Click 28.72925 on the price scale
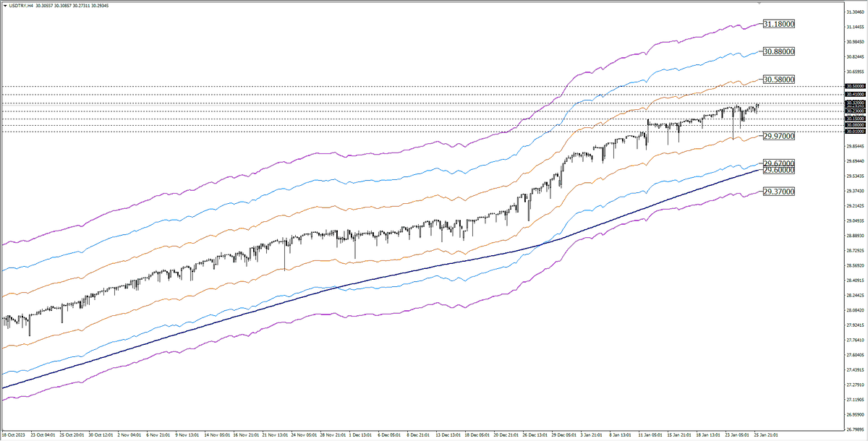Screen dimensions: 868x441 [856, 250]
